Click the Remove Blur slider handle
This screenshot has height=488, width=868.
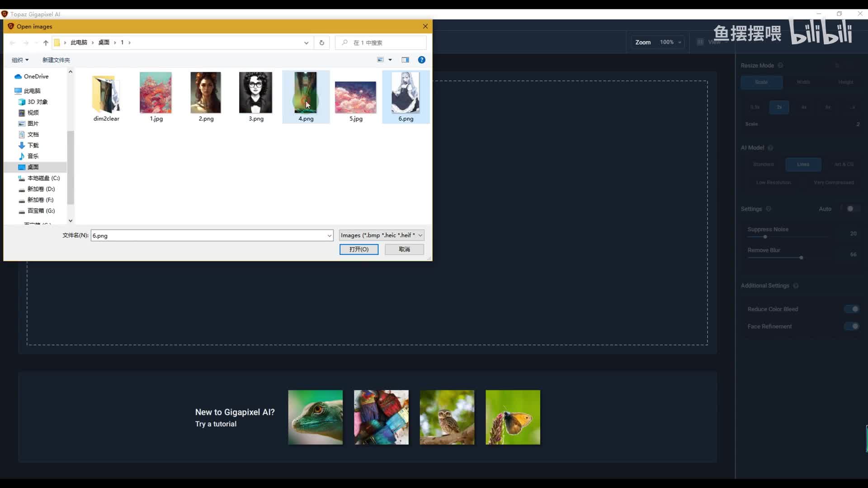pos(801,258)
